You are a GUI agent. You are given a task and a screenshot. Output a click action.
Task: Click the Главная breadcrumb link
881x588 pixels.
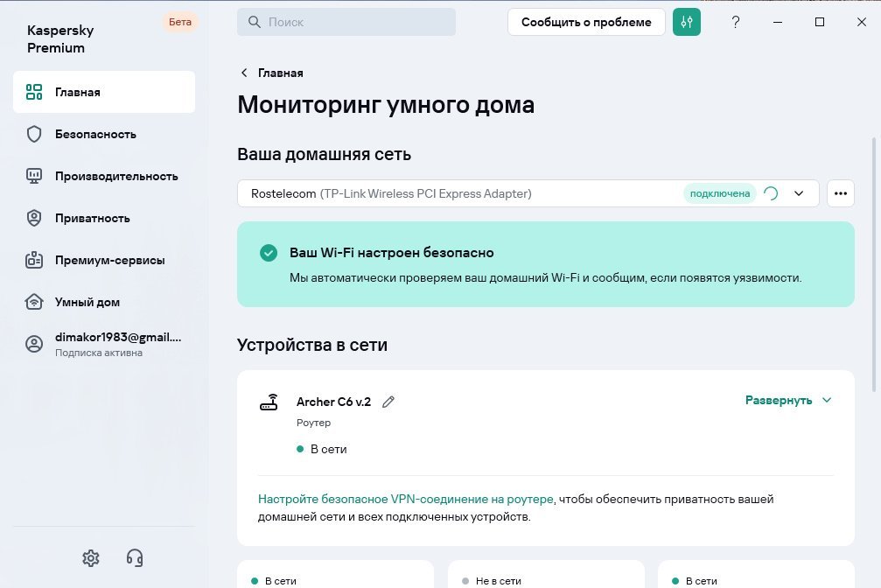coord(280,73)
